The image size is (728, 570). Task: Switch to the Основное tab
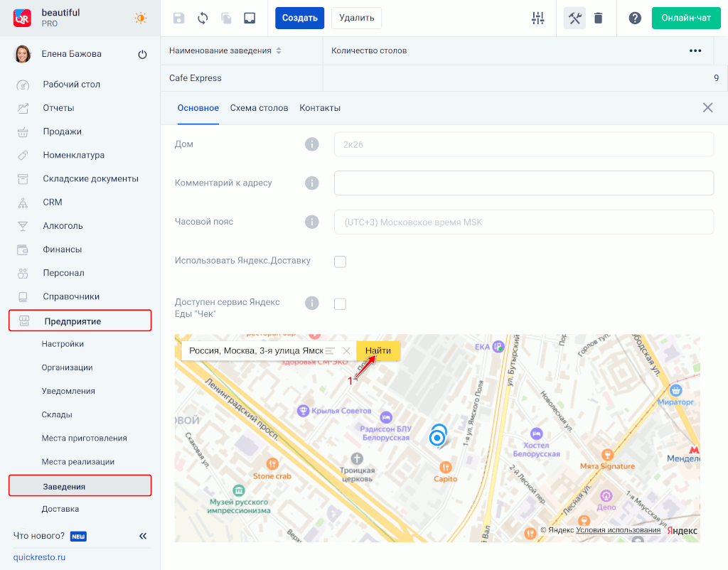(198, 108)
